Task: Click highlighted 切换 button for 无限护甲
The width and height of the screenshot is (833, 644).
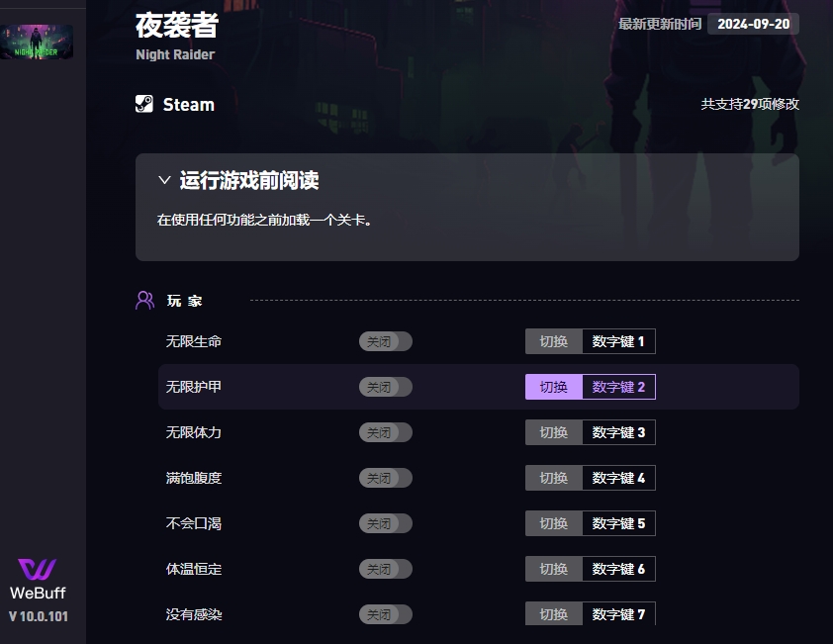Action: [554, 387]
